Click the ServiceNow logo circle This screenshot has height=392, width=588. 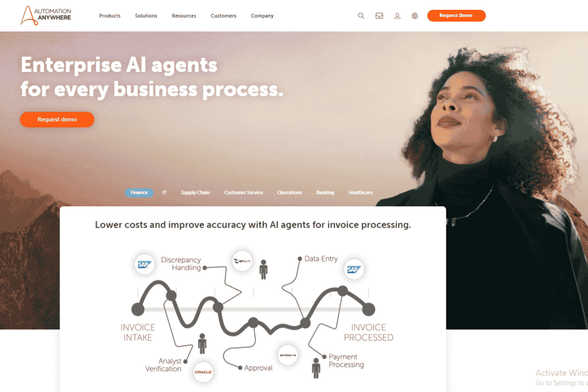coord(287,355)
